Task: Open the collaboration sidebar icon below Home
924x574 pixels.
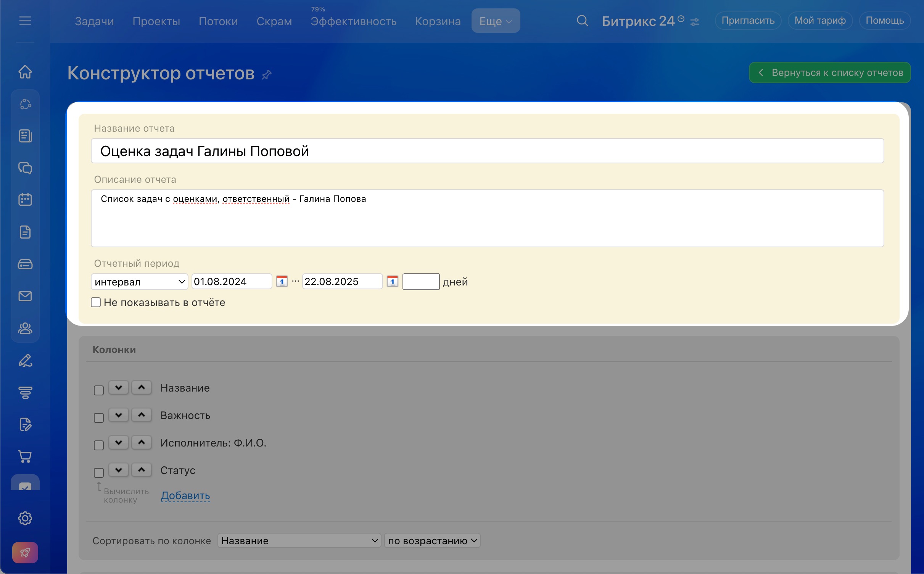Action: [x=25, y=104]
